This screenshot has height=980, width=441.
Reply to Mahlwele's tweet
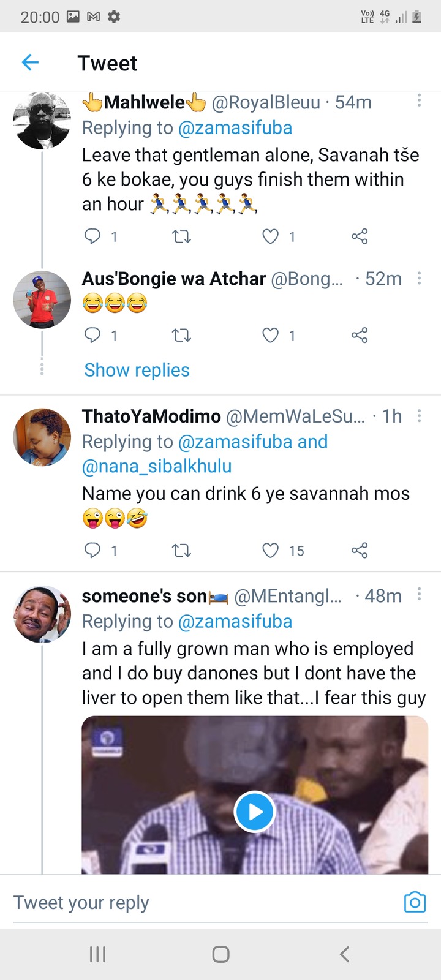(92, 236)
